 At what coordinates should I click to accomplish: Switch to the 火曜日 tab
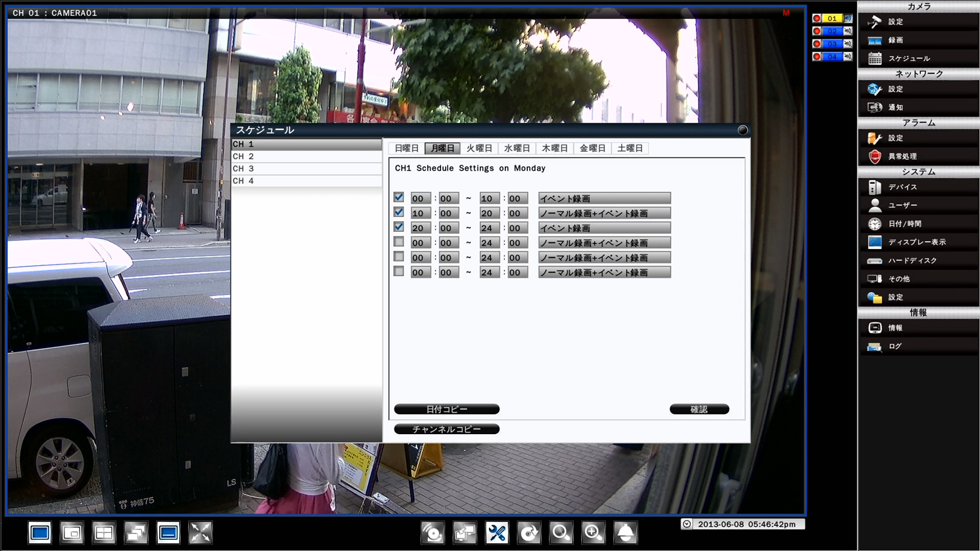[x=479, y=148]
